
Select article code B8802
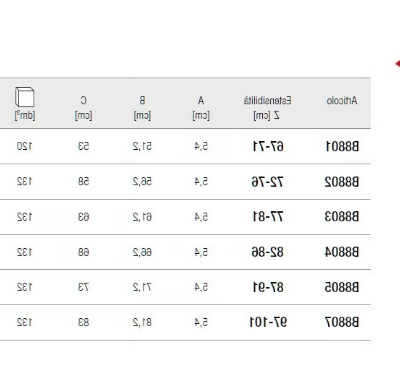click(342, 182)
